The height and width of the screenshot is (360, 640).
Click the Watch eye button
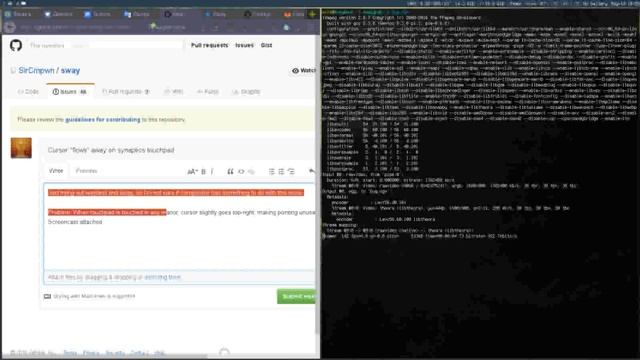(304, 71)
